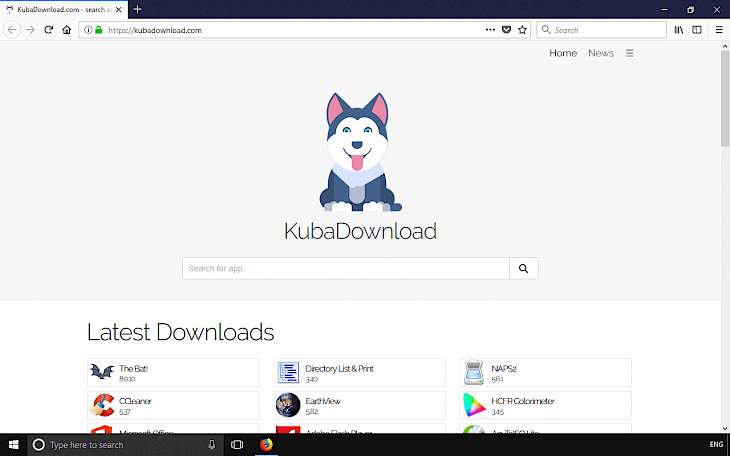Open the Library icon in toolbar
Viewport: 730px width, 456px height.
[679, 30]
